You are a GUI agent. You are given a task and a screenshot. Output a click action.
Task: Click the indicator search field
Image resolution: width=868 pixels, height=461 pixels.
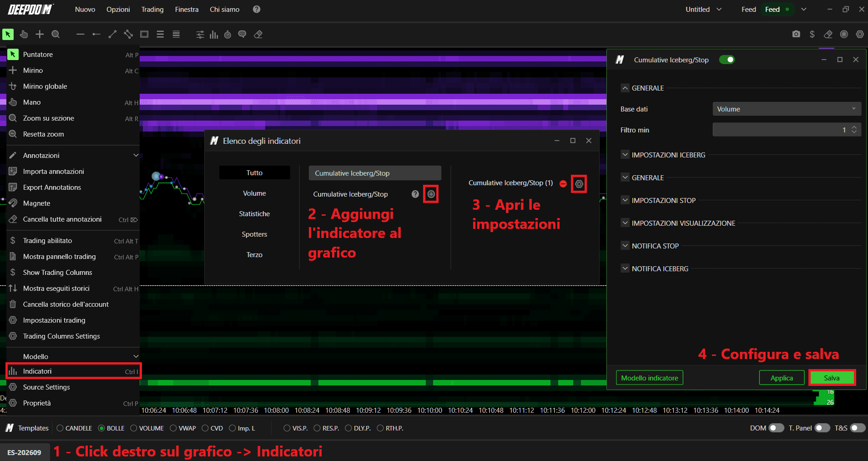pos(375,173)
